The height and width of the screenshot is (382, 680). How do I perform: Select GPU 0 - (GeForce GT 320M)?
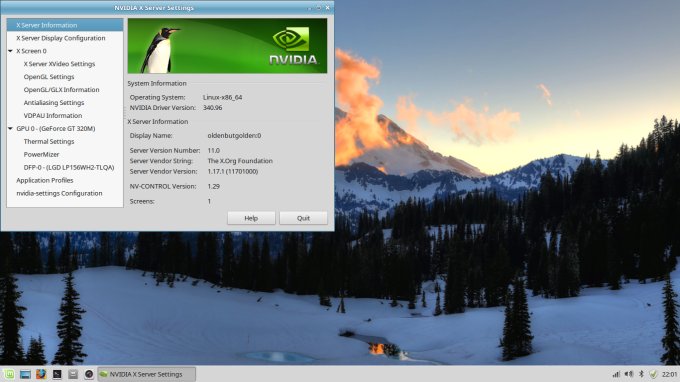click(56, 129)
